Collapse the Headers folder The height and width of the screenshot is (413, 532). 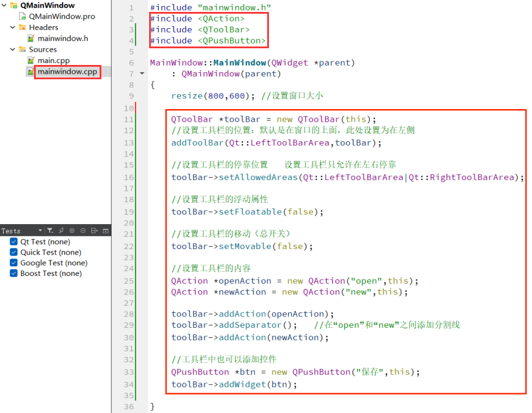(13, 27)
